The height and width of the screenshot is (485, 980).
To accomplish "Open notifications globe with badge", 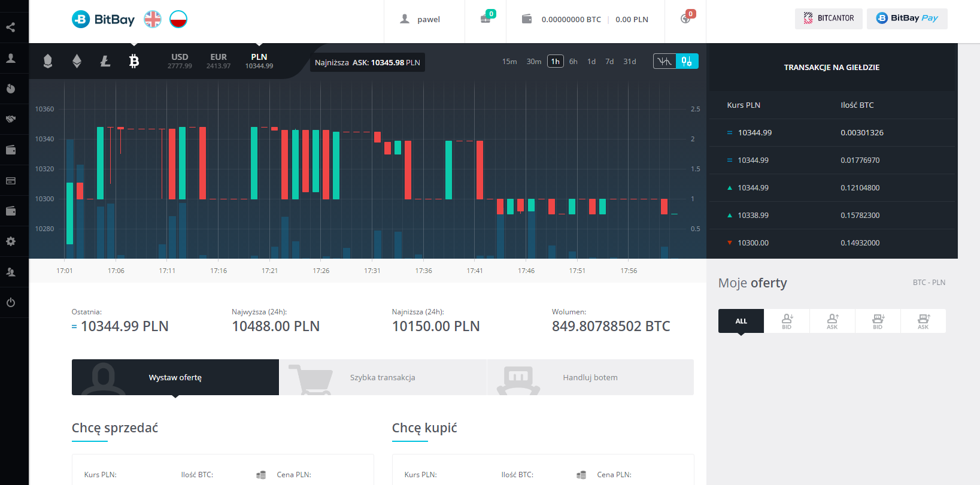I will pyautogui.click(x=686, y=19).
